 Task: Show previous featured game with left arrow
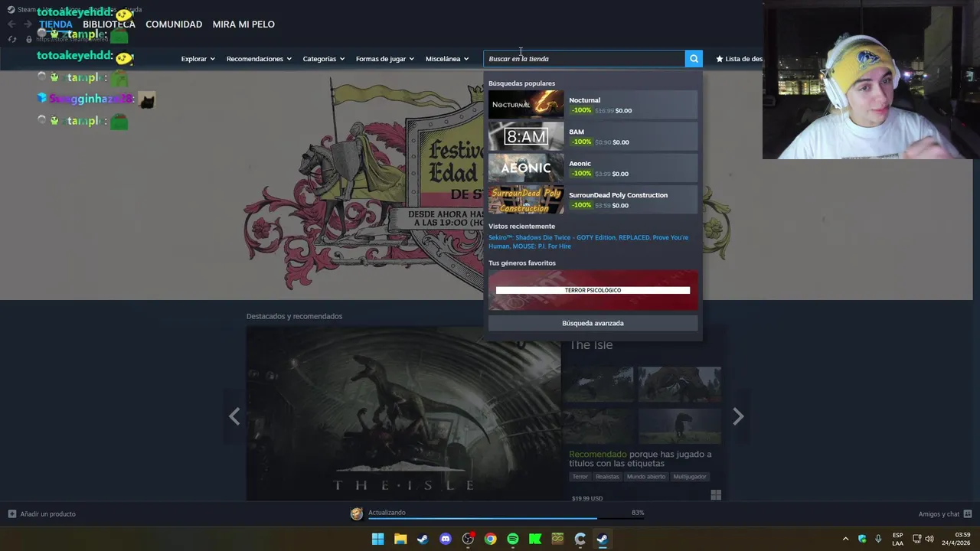(234, 416)
